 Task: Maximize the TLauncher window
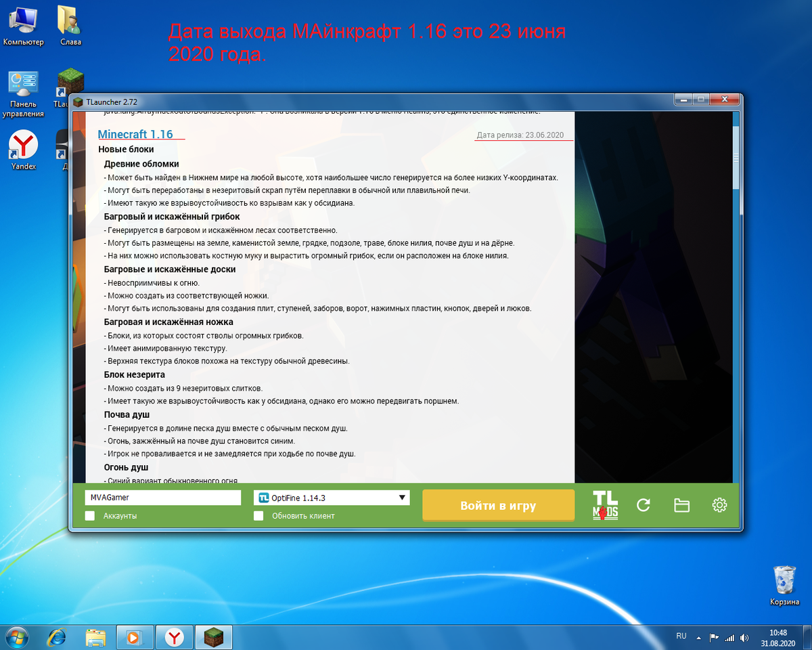[701, 100]
